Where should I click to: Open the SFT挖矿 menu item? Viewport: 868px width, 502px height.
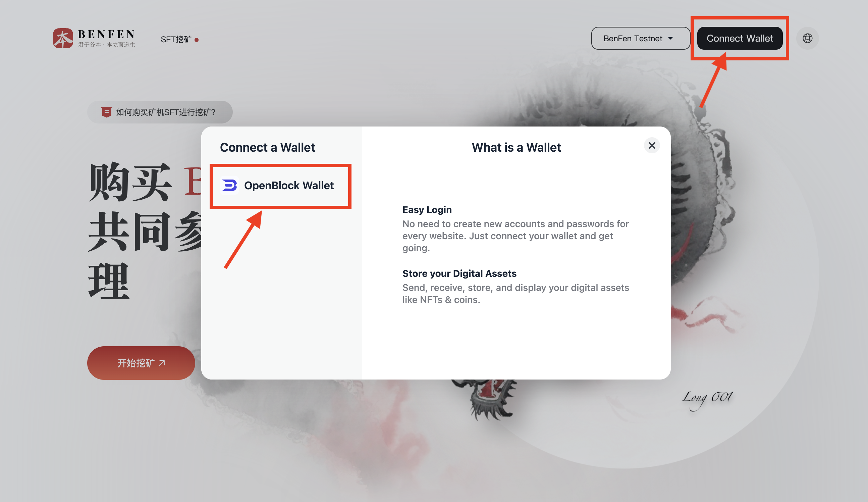click(x=176, y=39)
